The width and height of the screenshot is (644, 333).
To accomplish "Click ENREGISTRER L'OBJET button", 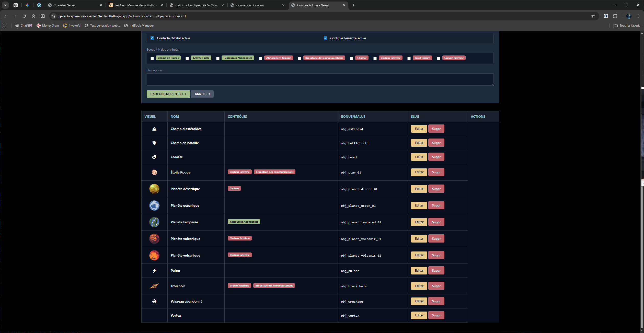I will click(168, 94).
